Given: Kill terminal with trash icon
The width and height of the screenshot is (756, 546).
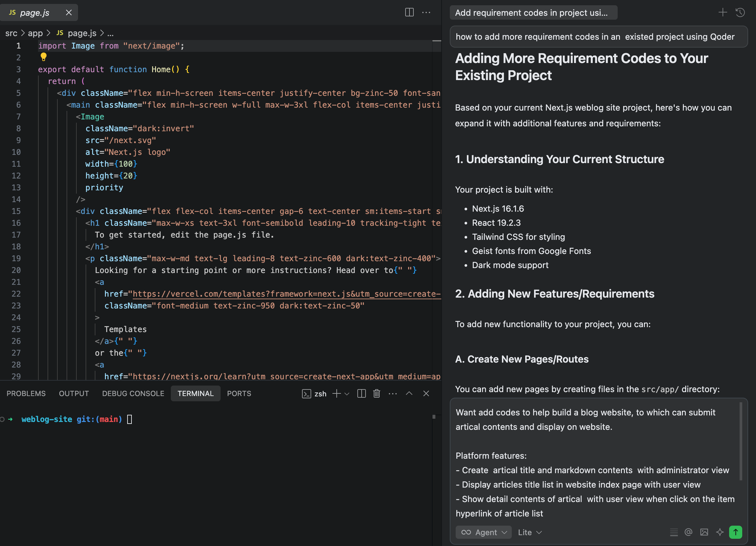Looking at the screenshot, I should click(x=377, y=393).
